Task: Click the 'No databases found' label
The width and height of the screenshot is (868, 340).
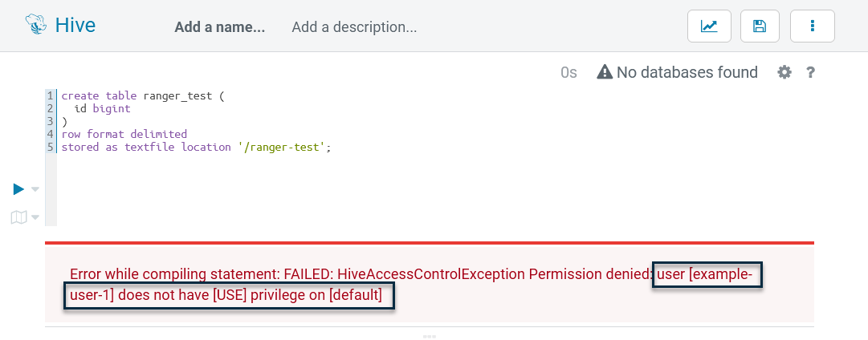Action: coord(687,73)
